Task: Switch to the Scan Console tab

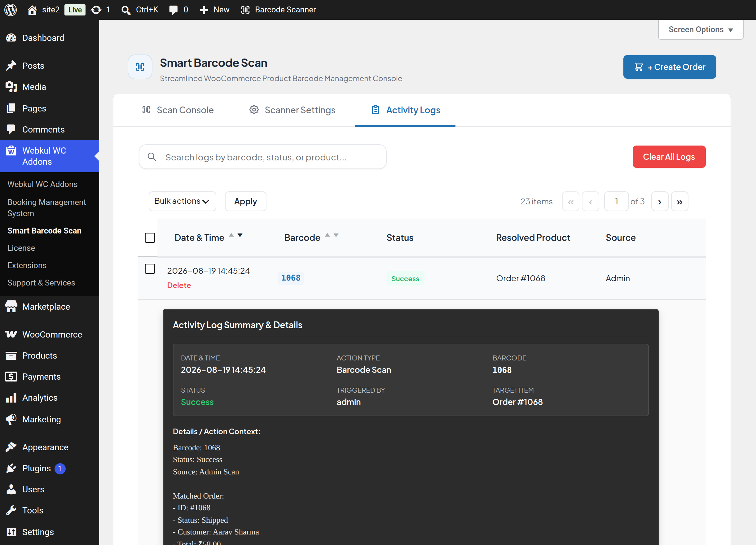Action: [x=178, y=110]
